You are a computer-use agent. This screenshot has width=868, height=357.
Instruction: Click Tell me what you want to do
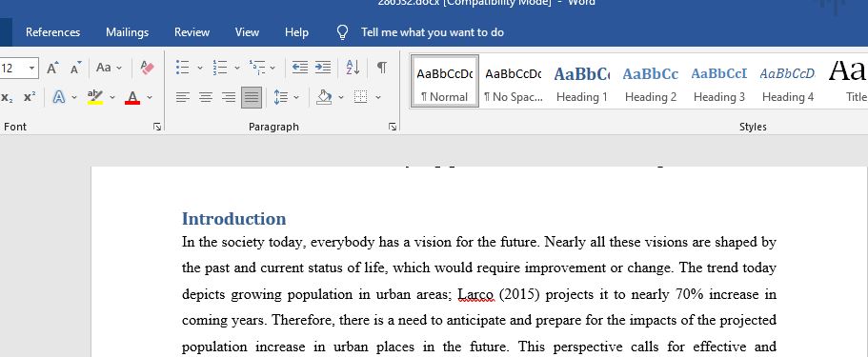[x=433, y=32]
